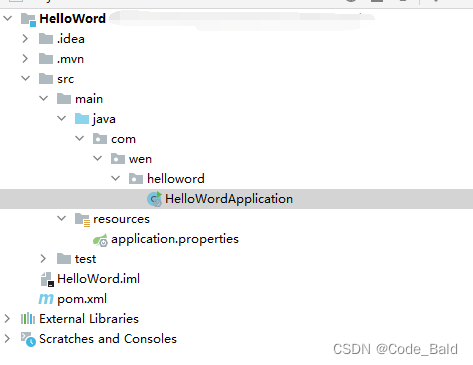Click the main folder icon
473x365 pixels.
[64, 99]
